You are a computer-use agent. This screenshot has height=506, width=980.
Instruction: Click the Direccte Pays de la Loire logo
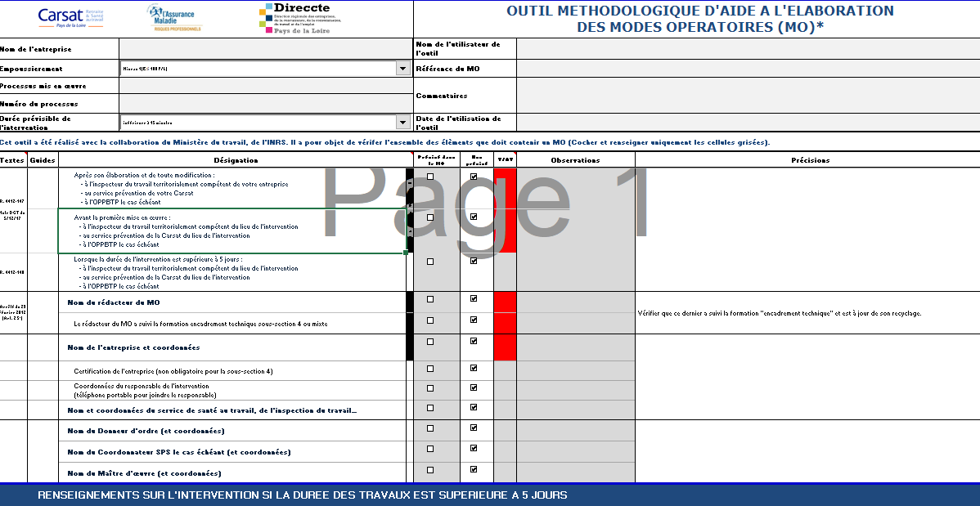pyautogui.click(x=301, y=18)
